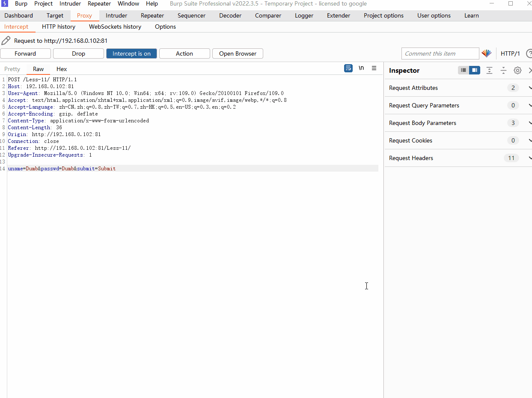Toggle the \n non-printable characters button
Viewport: 532px width, 398px height.
(361, 68)
